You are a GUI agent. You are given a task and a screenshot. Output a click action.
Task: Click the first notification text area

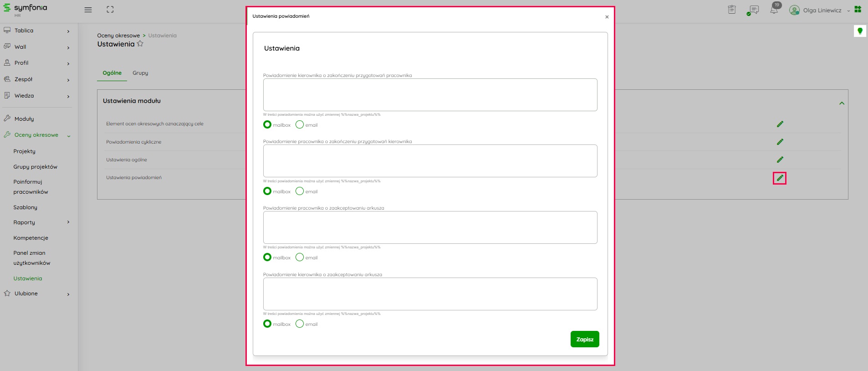point(430,95)
